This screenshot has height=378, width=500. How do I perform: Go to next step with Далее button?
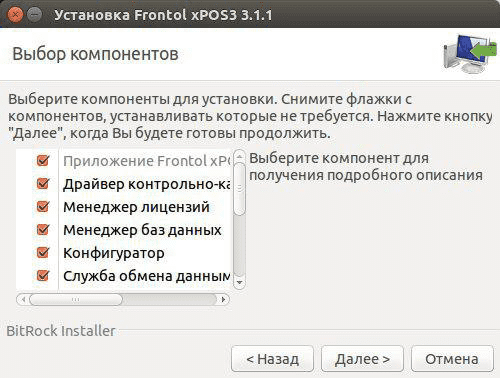coord(362,359)
